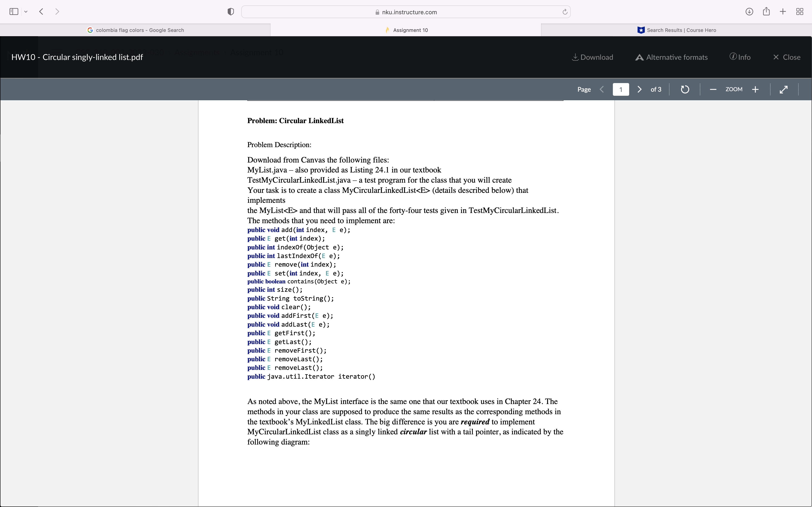This screenshot has height=507, width=812.
Task: Show Safari downloads list
Action: [749, 12]
